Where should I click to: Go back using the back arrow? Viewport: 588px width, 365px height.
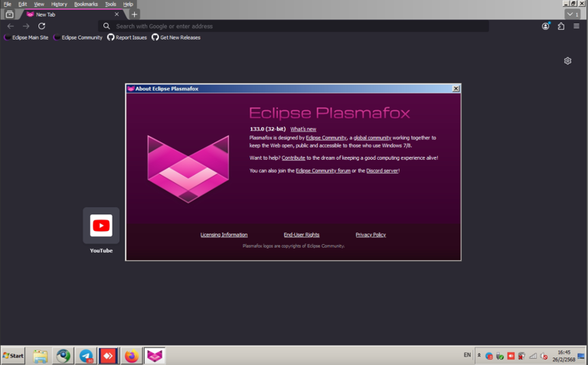point(11,26)
